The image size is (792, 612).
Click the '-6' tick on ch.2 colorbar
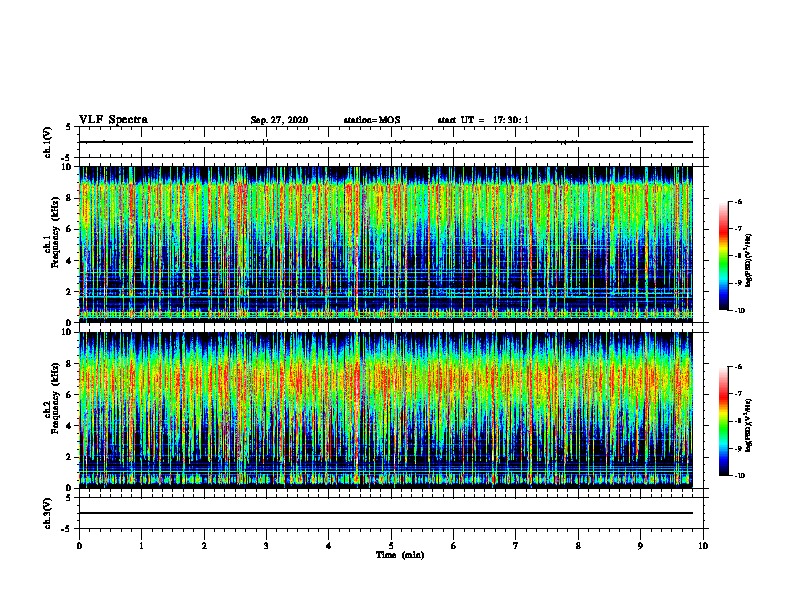pyautogui.click(x=738, y=367)
